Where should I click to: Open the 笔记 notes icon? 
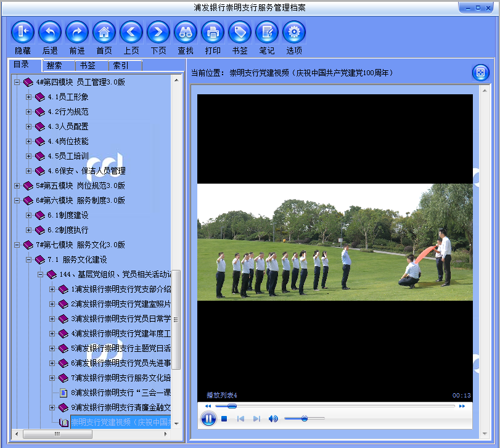(x=267, y=32)
